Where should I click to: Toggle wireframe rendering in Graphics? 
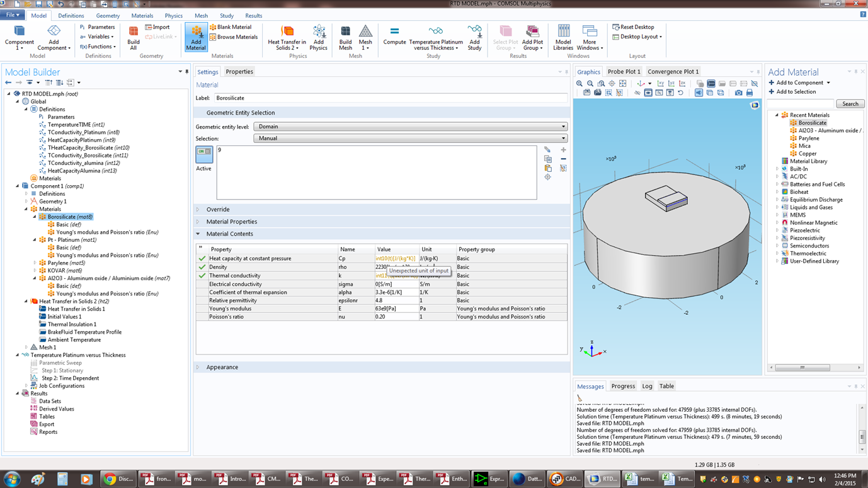721,93
